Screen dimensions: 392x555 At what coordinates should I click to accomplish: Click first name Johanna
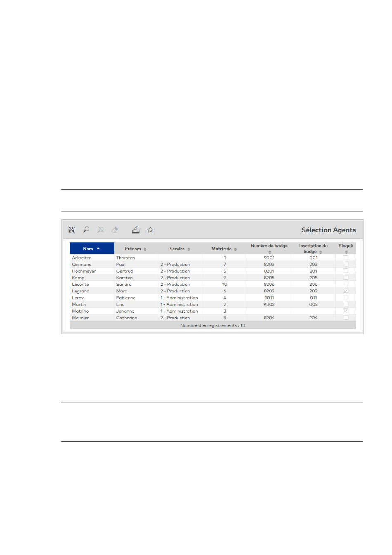click(x=125, y=311)
